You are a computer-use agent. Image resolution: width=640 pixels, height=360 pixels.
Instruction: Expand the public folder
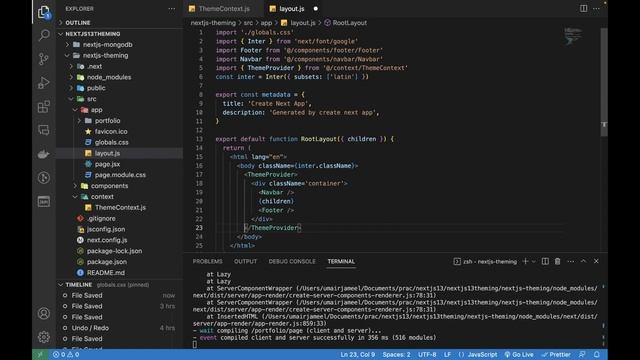96,88
